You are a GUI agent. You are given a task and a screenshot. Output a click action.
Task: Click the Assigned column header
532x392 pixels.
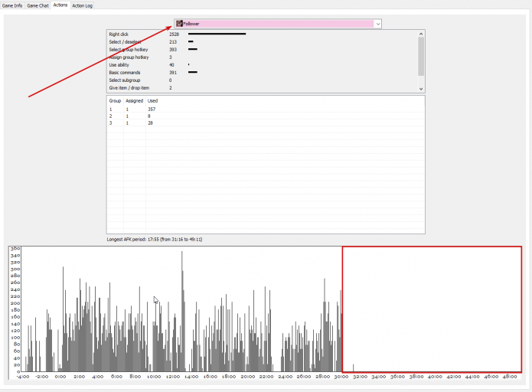coord(135,101)
